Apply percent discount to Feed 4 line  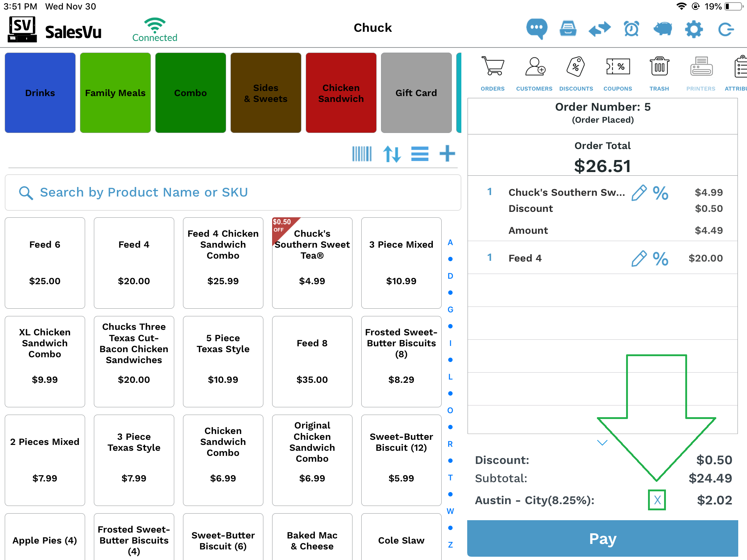click(660, 259)
